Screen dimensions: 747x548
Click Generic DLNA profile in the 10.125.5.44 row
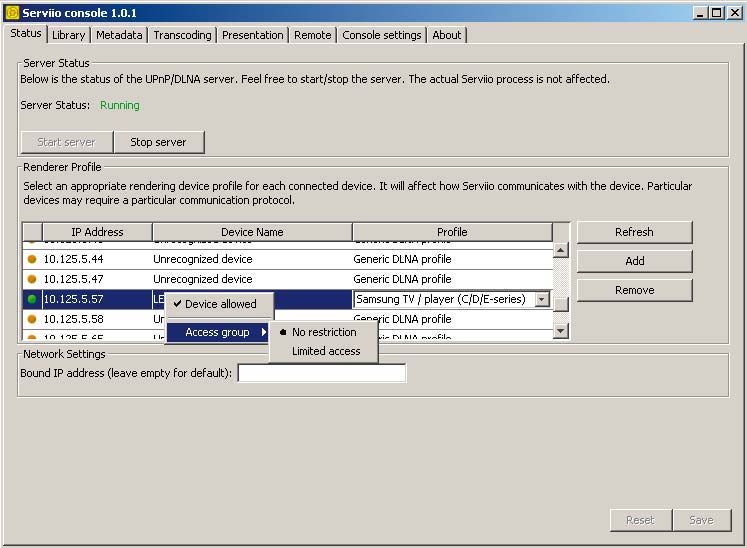402,259
